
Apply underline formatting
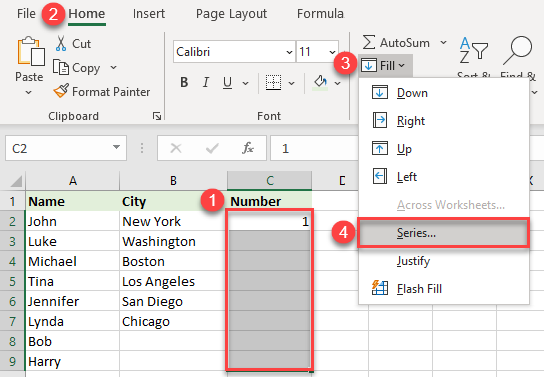click(227, 83)
